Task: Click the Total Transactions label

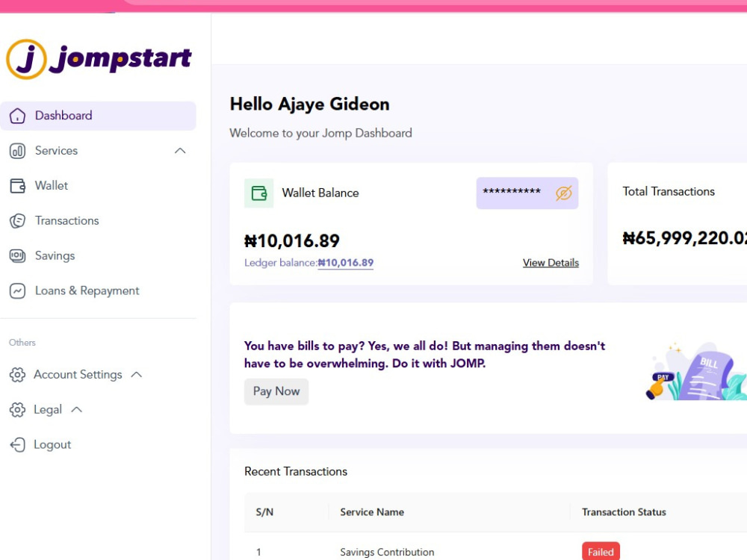Action: pos(669,191)
